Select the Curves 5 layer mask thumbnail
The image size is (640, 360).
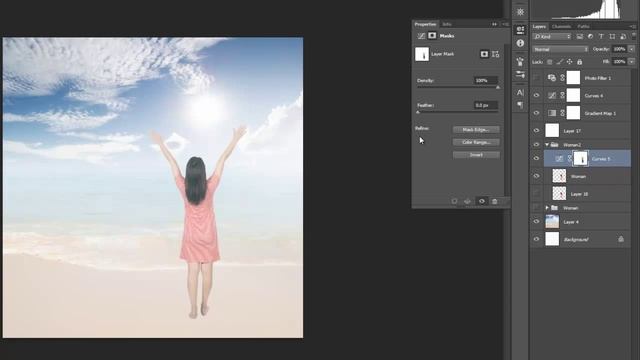pos(580,159)
